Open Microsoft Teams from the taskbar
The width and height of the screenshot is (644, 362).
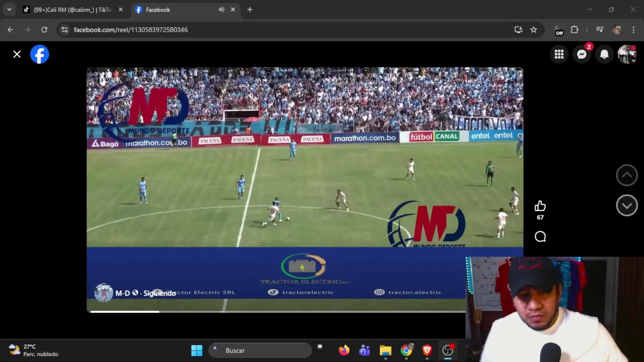(x=365, y=350)
